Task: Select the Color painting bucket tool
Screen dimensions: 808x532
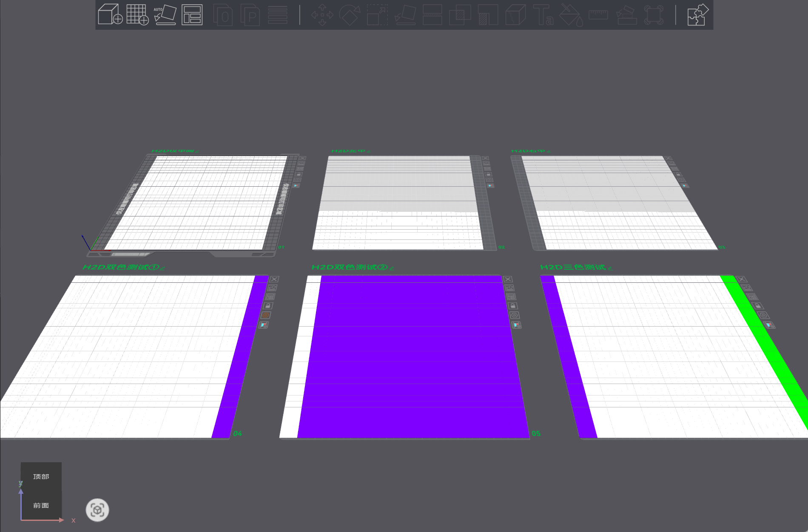Action: [571, 14]
